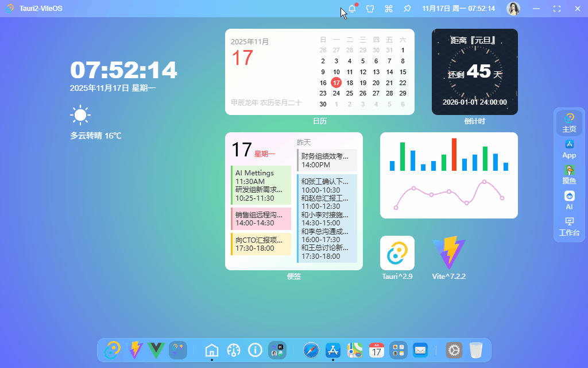Viewport: 588px width, 368px height.
Task: Open notifications via the bell icon
Action: point(353,9)
